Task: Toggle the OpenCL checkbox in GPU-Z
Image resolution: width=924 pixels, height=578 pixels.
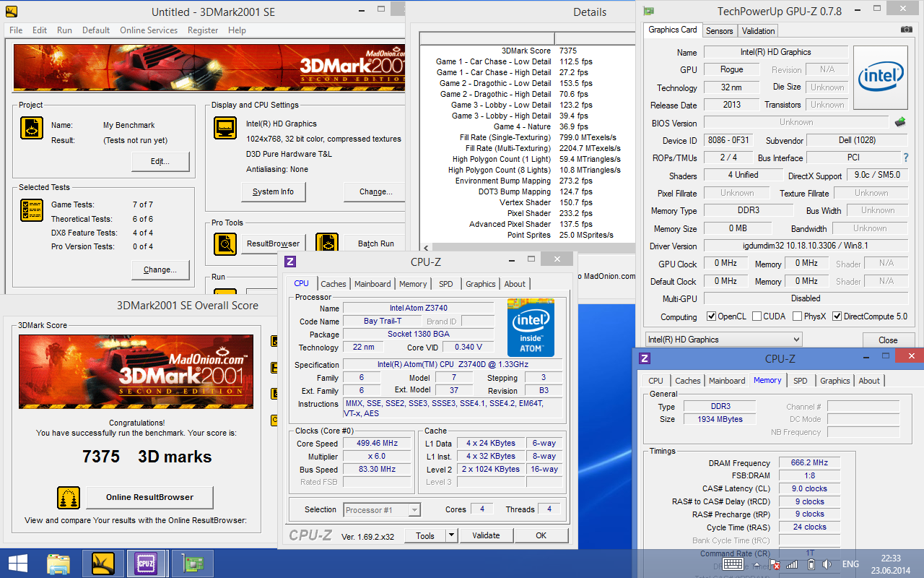Action: click(x=711, y=316)
